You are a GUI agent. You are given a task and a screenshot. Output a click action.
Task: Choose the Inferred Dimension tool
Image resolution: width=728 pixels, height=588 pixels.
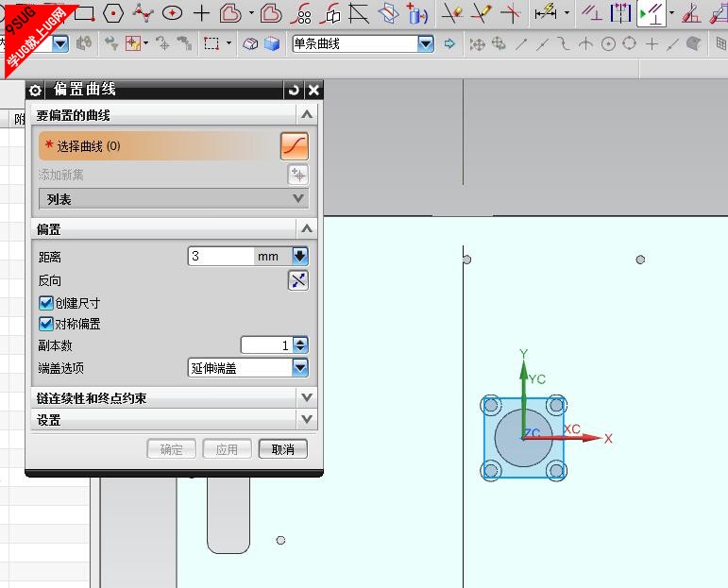[546, 13]
